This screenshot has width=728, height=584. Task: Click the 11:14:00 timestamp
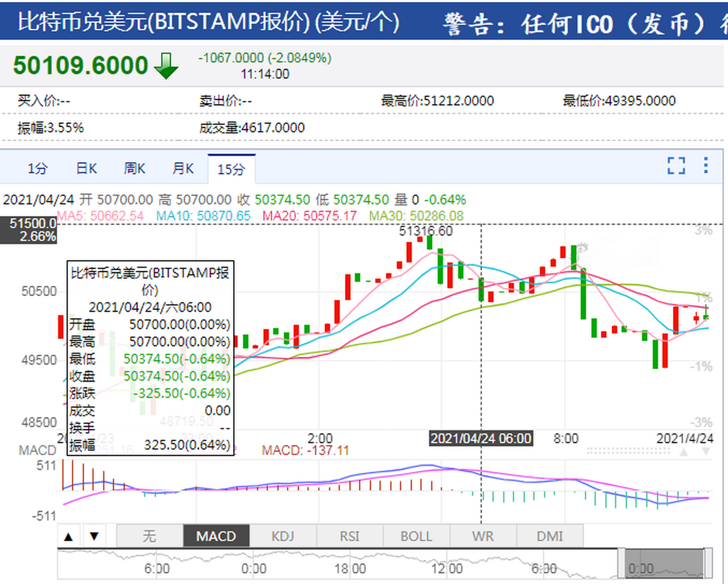point(265,74)
